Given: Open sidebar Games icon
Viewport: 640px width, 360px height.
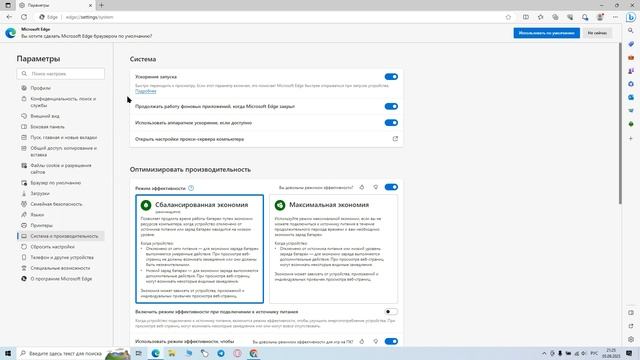Looking at the screenshot, I should tap(631, 71).
